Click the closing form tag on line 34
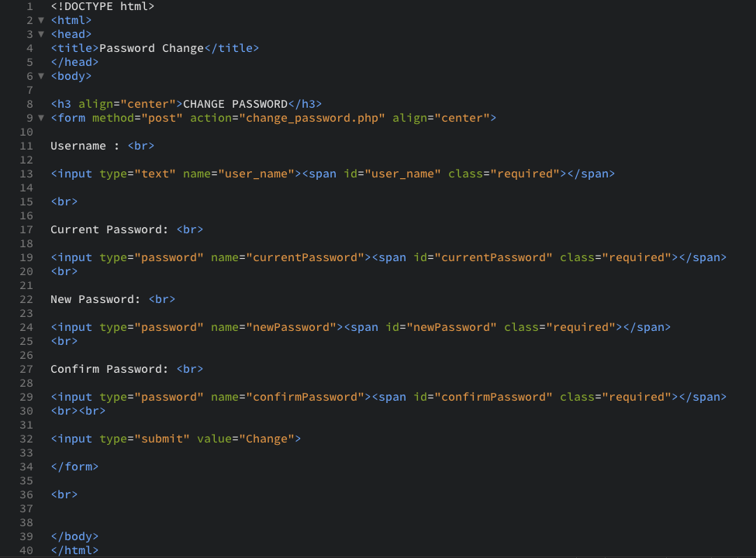This screenshot has height=558, width=756. click(74, 467)
